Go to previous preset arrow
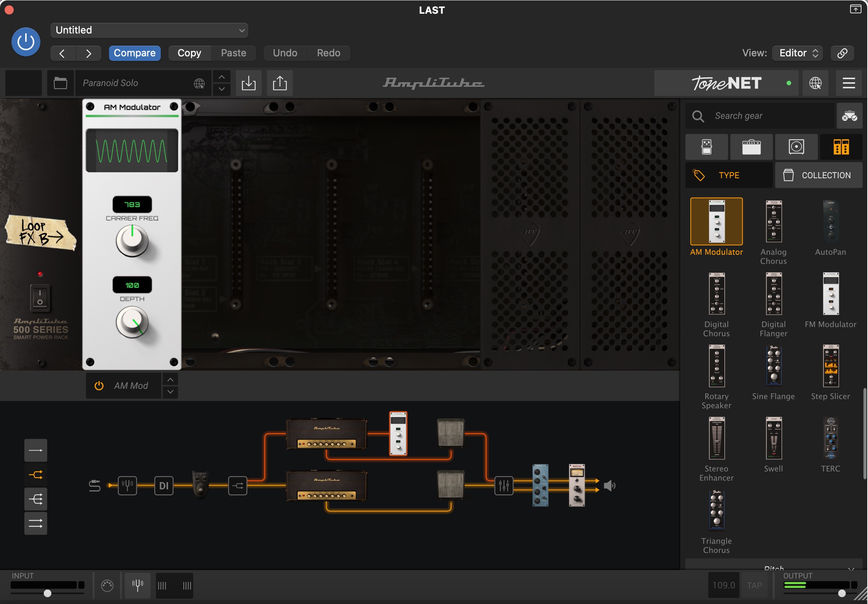This screenshot has width=868, height=604. [63, 53]
